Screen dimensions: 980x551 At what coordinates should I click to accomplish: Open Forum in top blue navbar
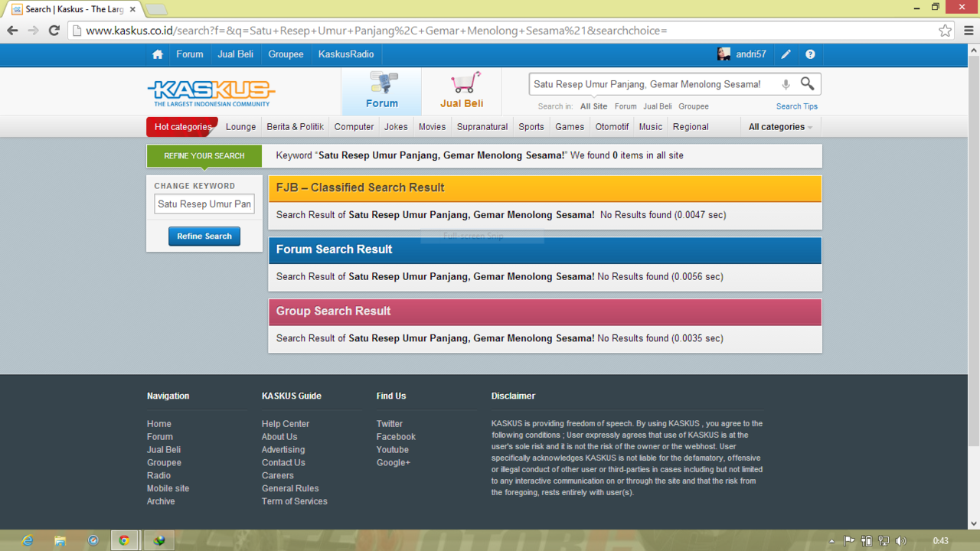[x=190, y=54]
